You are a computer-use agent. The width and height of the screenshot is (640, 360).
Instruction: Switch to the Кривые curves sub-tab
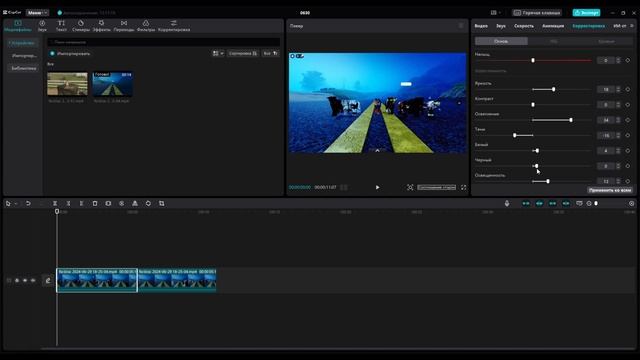(606, 41)
